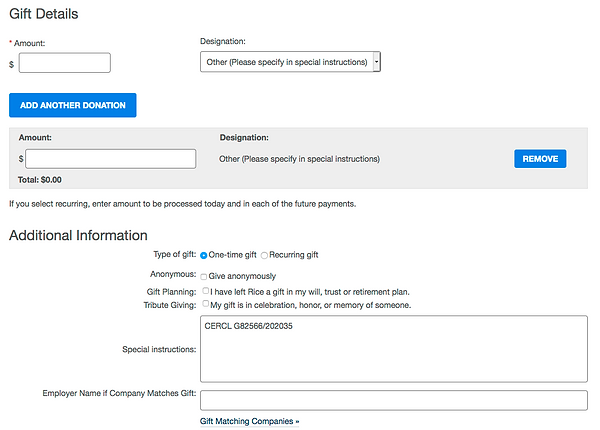Select One-time gift radio button

(204, 255)
